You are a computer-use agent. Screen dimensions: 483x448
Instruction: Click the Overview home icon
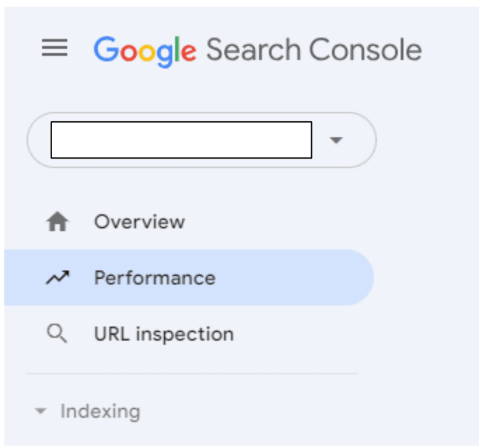click(x=57, y=223)
